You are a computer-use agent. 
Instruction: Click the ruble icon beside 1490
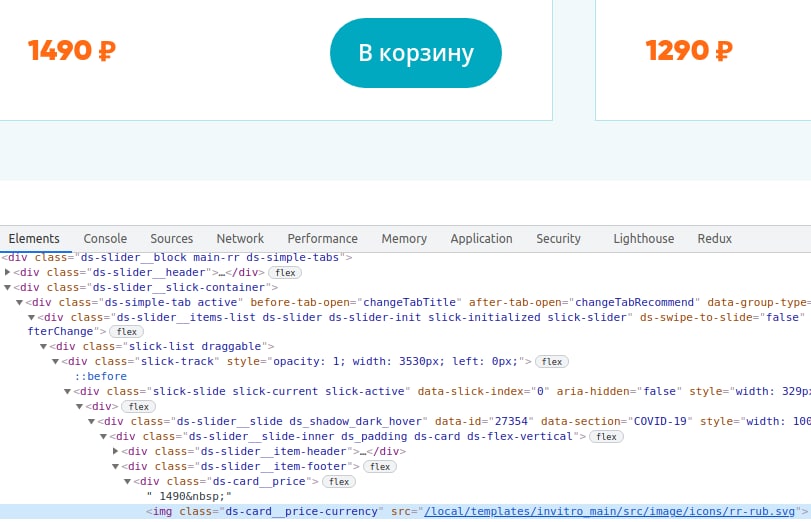[107, 51]
